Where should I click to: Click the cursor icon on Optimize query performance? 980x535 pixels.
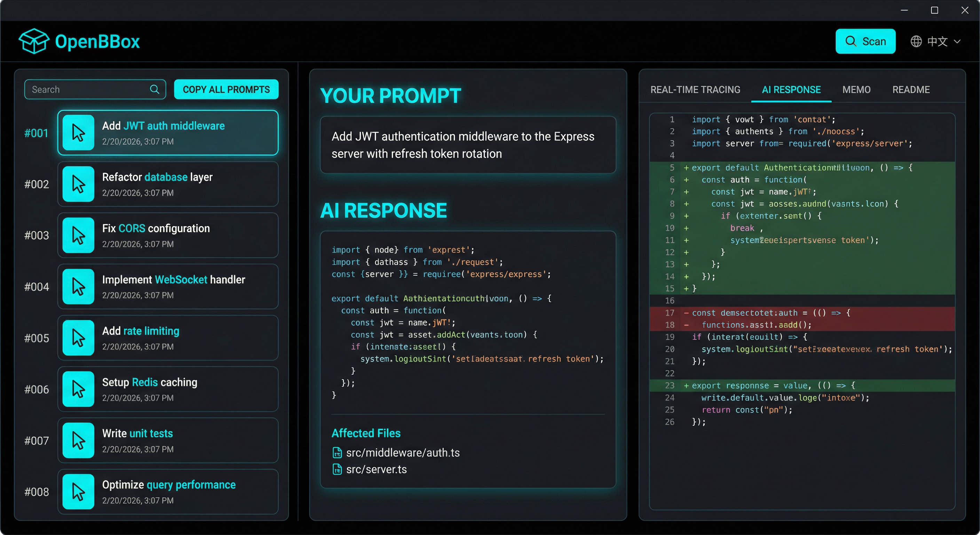78,492
